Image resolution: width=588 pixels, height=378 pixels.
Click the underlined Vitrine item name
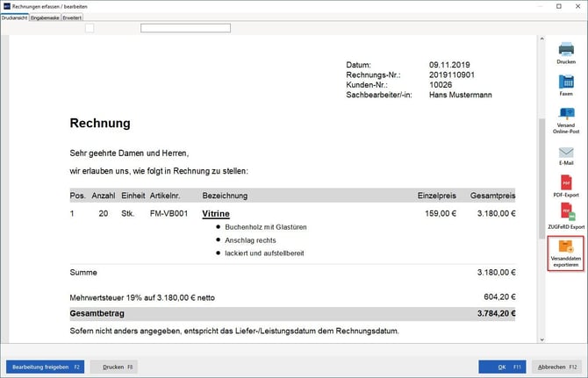click(x=216, y=213)
